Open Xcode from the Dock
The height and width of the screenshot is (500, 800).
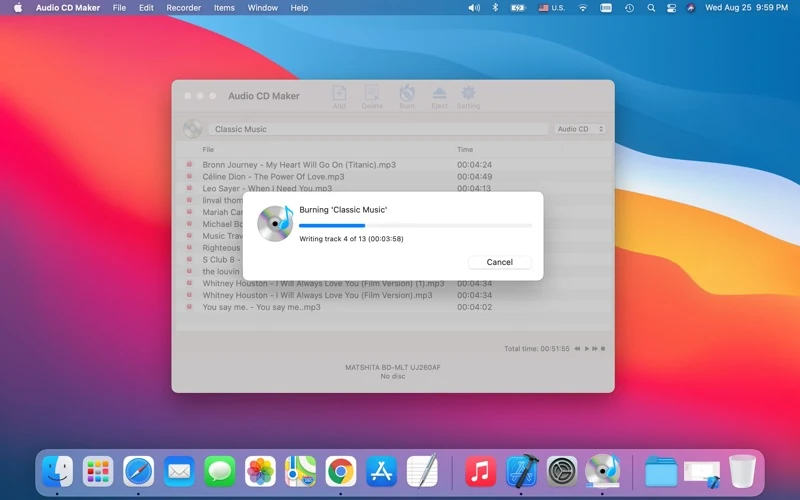521,471
